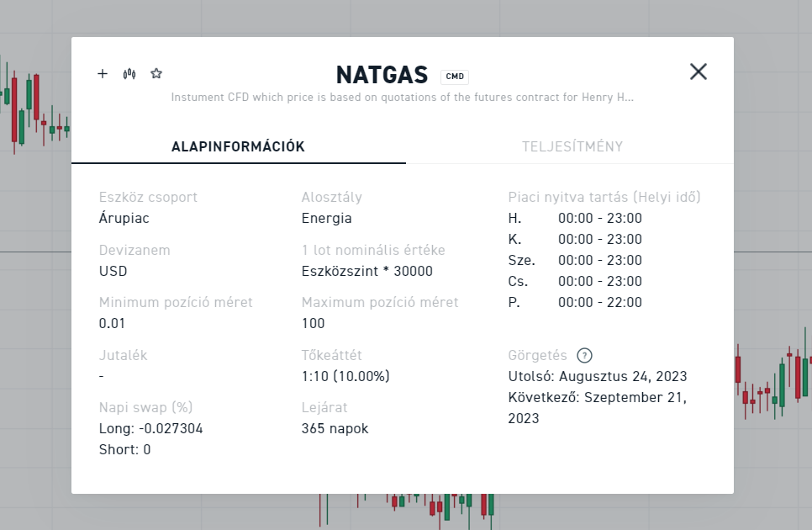Click '365 napok' expiry value
812x530 pixels.
tap(335, 428)
